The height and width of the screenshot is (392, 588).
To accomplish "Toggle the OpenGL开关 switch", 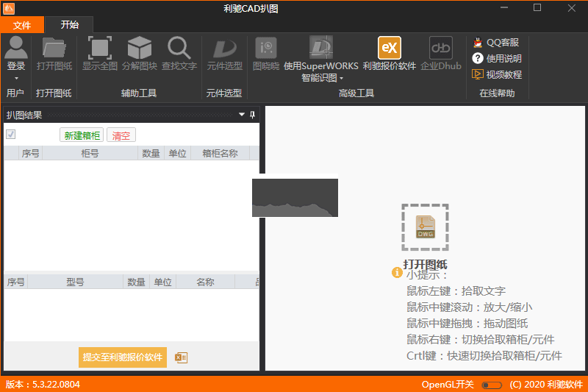I will coord(491,385).
